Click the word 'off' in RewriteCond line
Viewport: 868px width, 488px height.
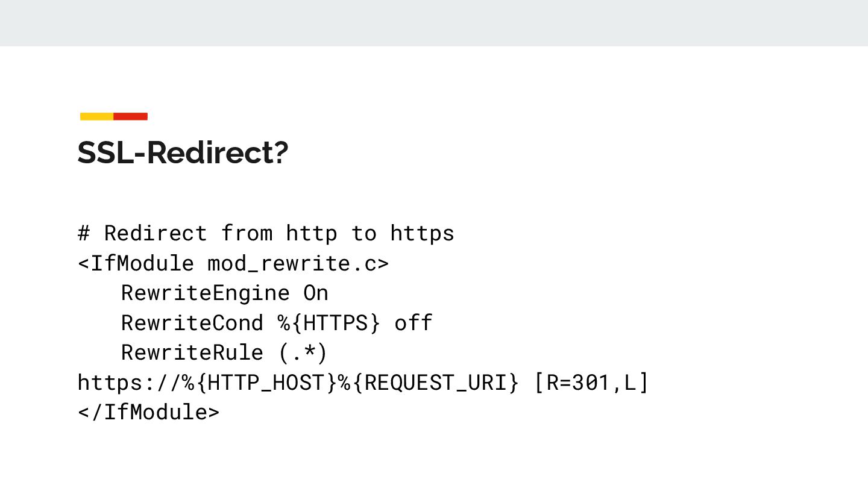[x=414, y=323]
